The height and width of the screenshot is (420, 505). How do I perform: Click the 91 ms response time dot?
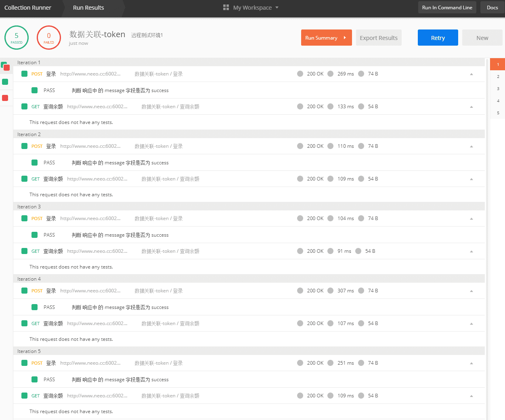point(331,251)
